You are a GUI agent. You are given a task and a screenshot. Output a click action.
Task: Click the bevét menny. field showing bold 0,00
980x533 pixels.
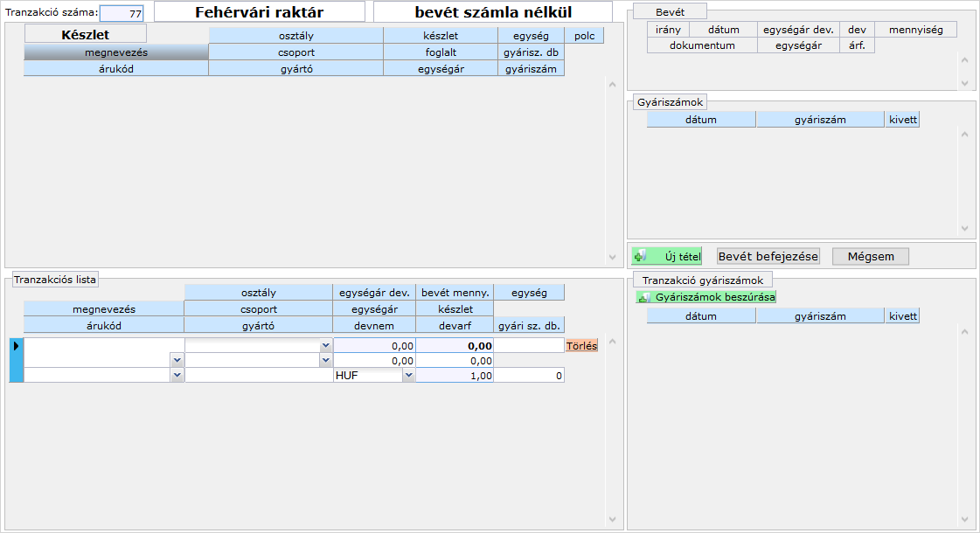coord(455,346)
